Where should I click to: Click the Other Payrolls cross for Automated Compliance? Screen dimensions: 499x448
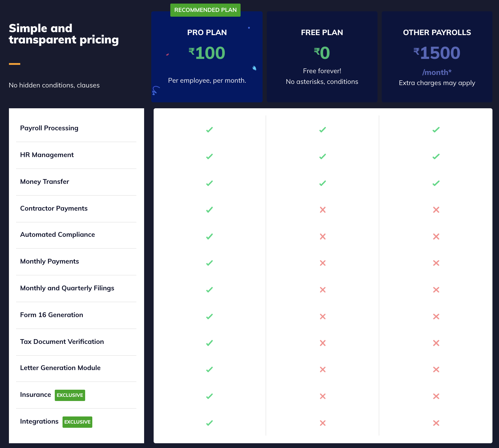436,236
